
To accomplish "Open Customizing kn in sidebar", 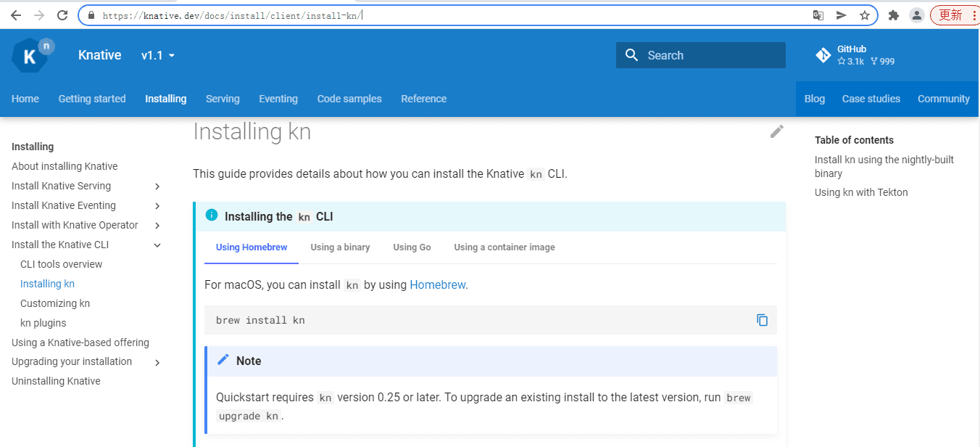I will coord(55,303).
